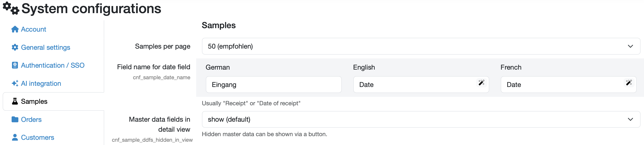Navigate to AI integration settings

[41, 83]
